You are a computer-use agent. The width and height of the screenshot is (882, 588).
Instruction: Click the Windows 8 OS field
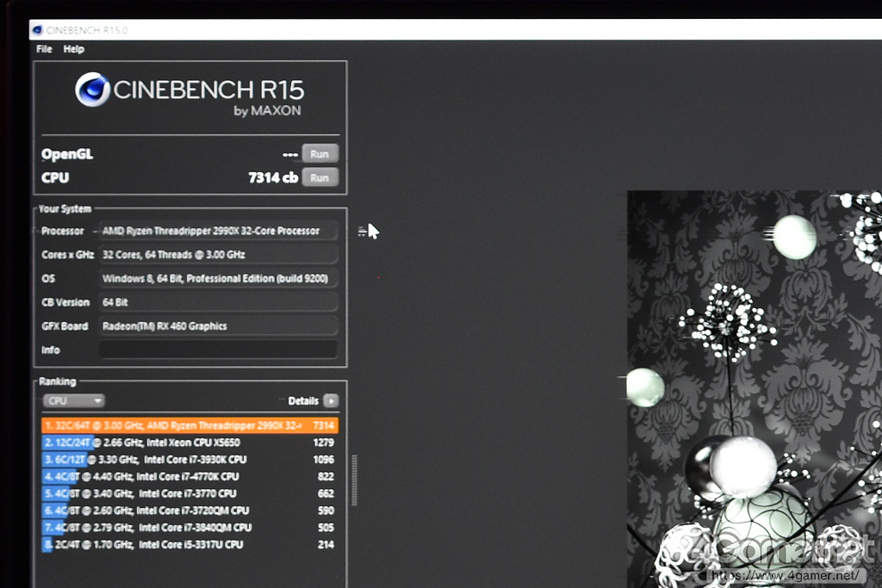coord(218,278)
